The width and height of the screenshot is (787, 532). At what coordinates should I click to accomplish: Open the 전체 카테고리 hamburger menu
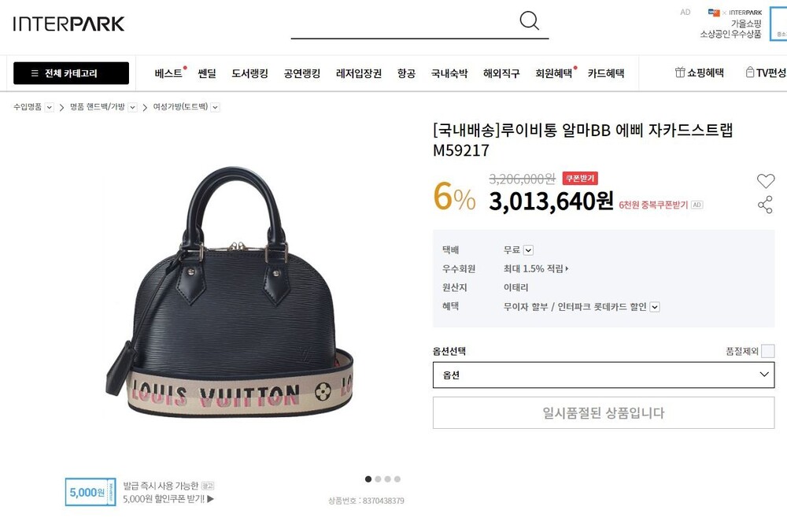click(72, 73)
